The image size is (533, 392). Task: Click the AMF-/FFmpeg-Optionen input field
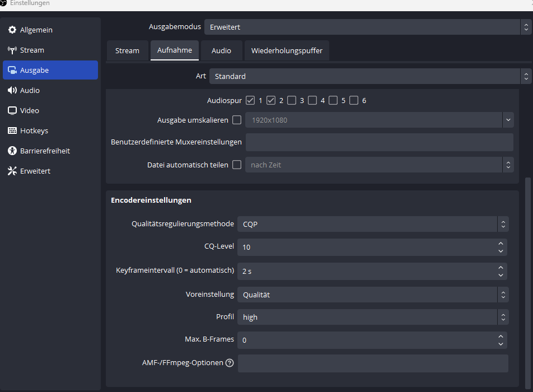pyautogui.click(x=373, y=363)
